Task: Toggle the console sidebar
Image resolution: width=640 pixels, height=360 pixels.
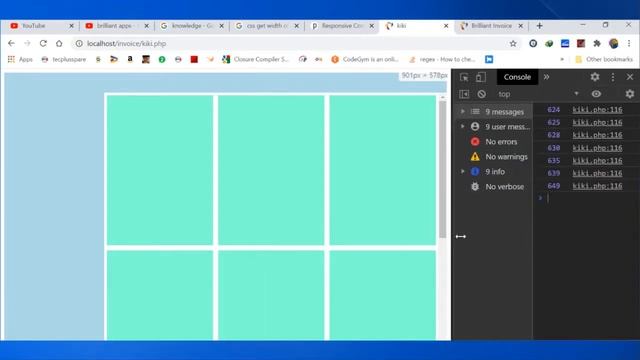Action: click(x=464, y=94)
